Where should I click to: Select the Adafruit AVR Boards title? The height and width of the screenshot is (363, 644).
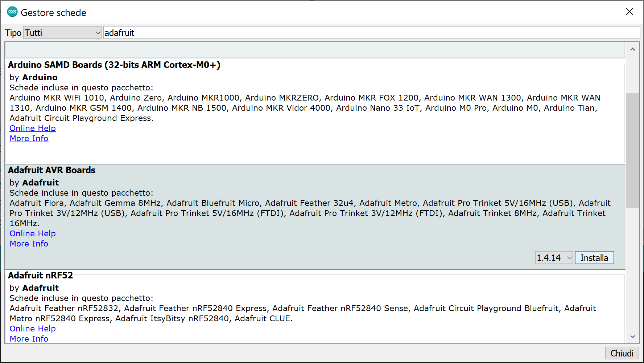point(52,170)
